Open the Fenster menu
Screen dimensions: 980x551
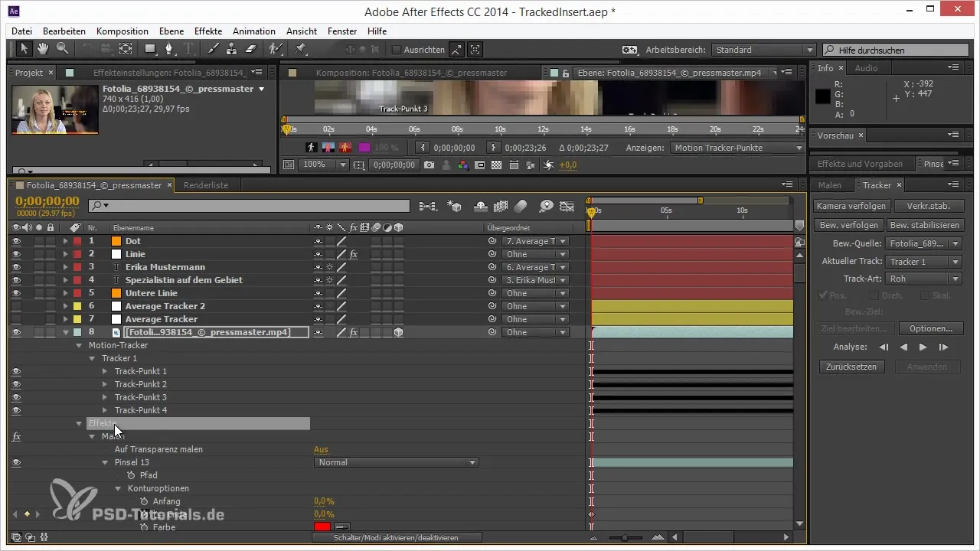pos(342,31)
